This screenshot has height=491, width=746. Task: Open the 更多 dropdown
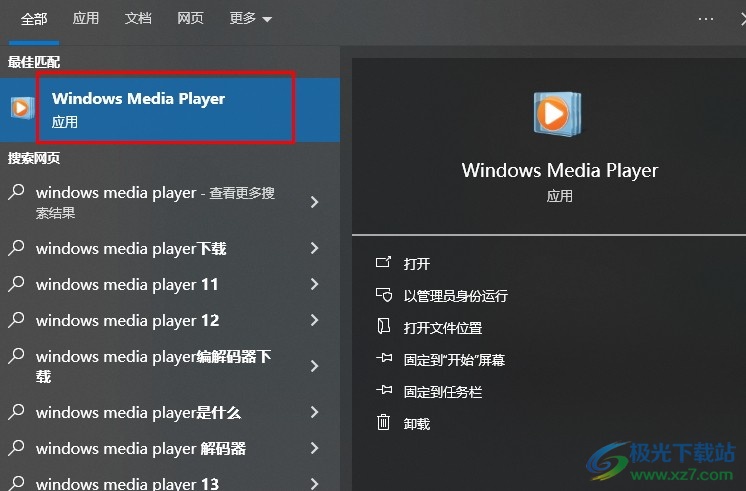250,18
